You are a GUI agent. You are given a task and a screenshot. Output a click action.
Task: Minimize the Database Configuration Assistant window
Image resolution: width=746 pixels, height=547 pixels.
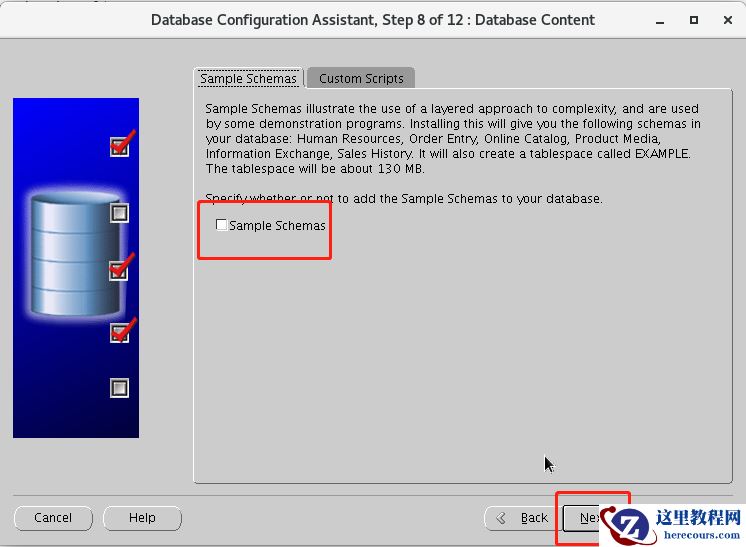tap(660, 21)
